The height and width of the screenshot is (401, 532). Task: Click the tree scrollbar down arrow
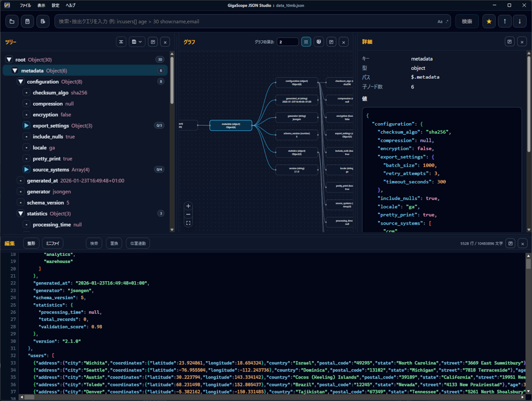pyautogui.click(x=172, y=230)
